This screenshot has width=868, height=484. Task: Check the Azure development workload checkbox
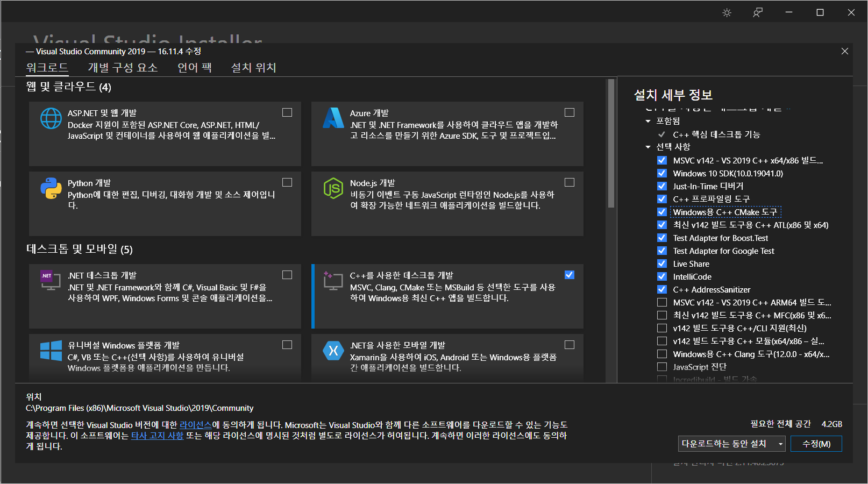[570, 112]
